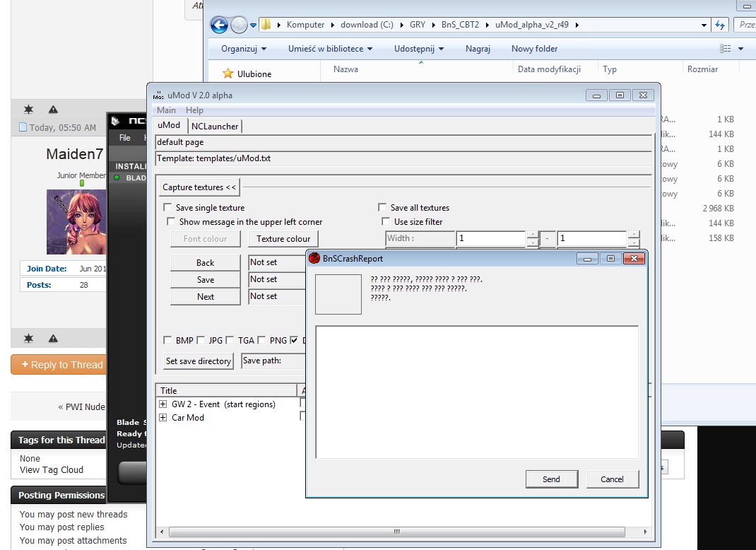Viewport: 756px width, 550px height.
Task: Click the Explorer back arrow button
Action: pyautogui.click(x=220, y=25)
